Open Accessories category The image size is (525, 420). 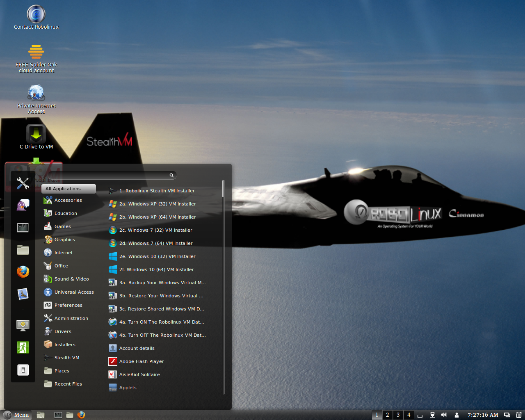(x=68, y=200)
